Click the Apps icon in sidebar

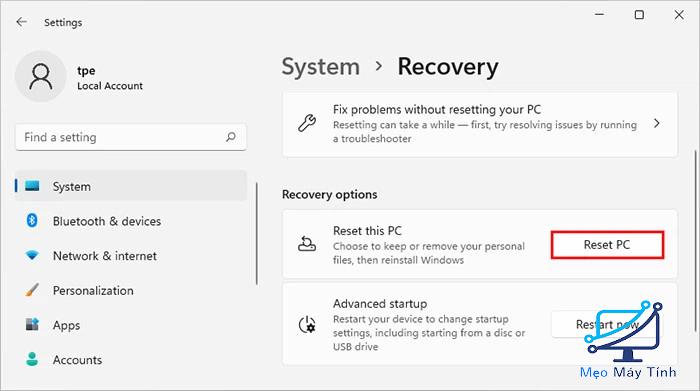[32, 324]
